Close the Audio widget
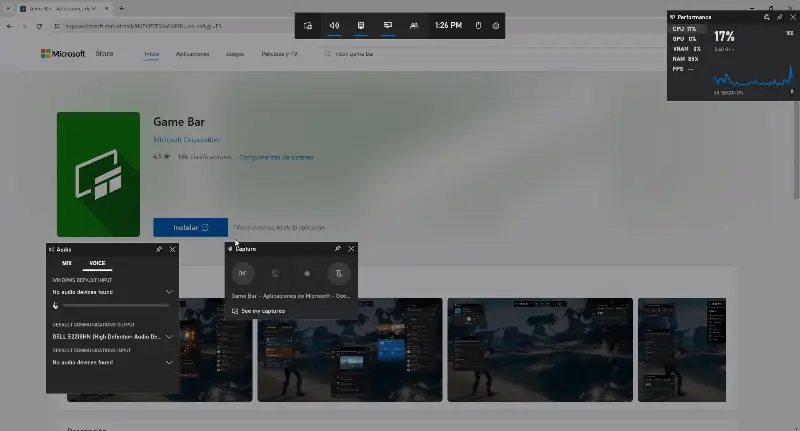The image size is (800, 431). click(x=172, y=249)
